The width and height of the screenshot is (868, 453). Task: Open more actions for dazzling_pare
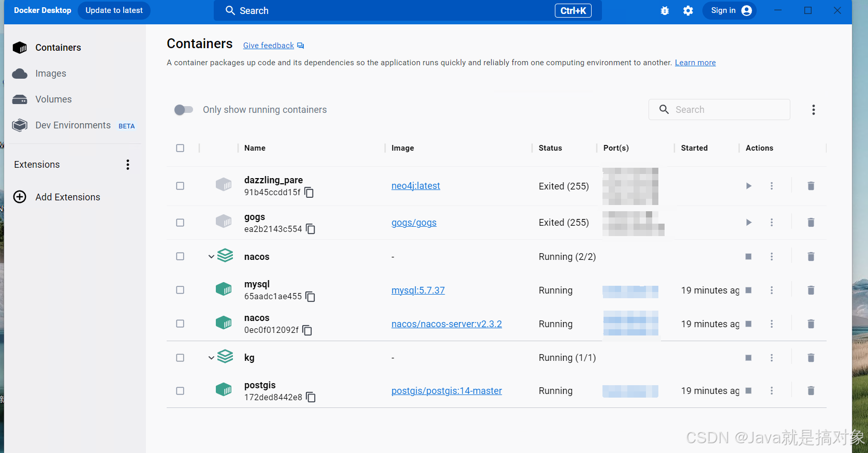tap(772, 186)
